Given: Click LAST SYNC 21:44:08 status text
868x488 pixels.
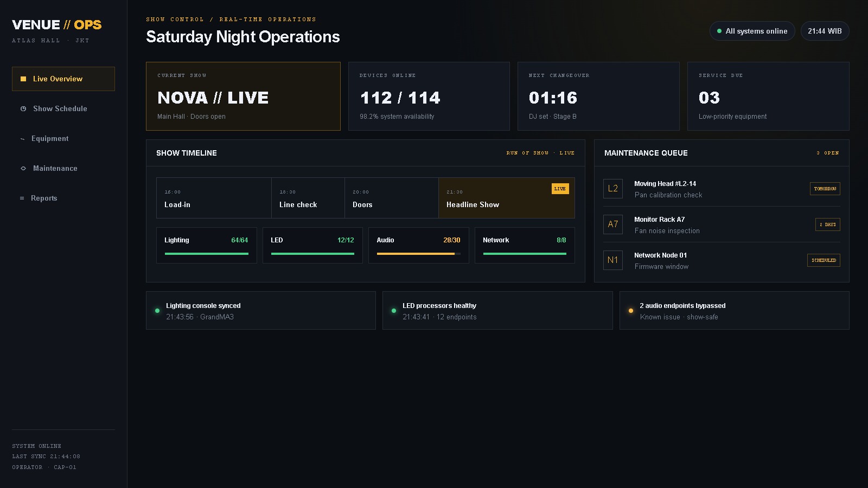Looking at the screenshot, I should [46, 457].
